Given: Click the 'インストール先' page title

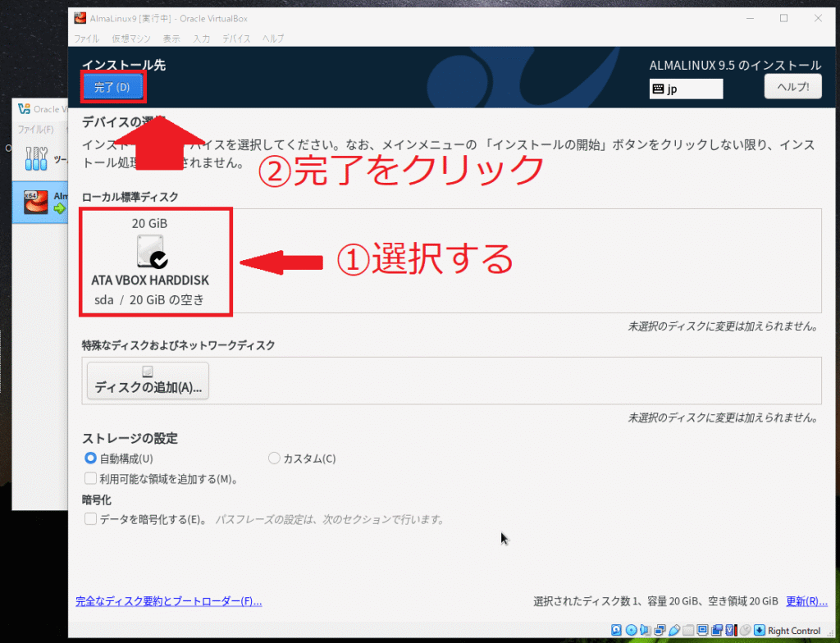Looking at the screenshot, I should tap(124, 66).
